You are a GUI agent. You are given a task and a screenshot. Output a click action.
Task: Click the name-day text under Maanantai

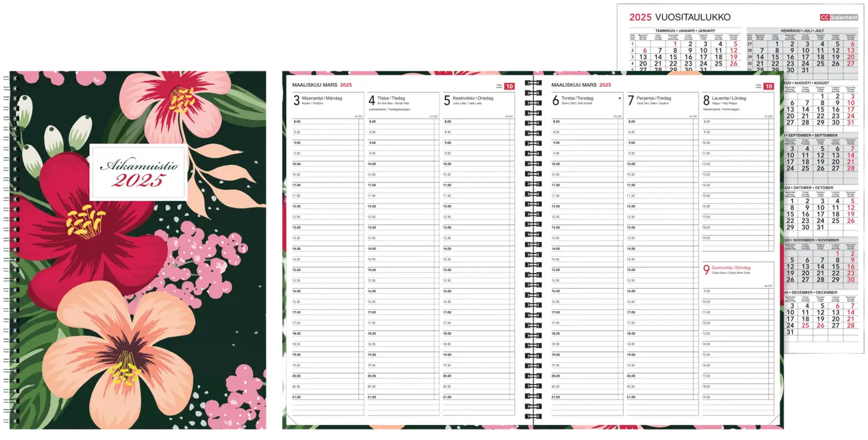click(313, 103)
